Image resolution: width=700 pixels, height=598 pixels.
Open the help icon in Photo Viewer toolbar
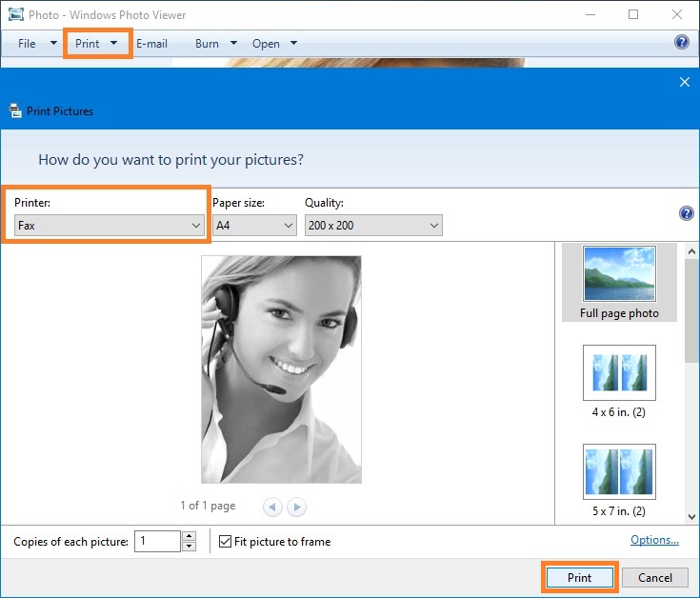(682, 43)
